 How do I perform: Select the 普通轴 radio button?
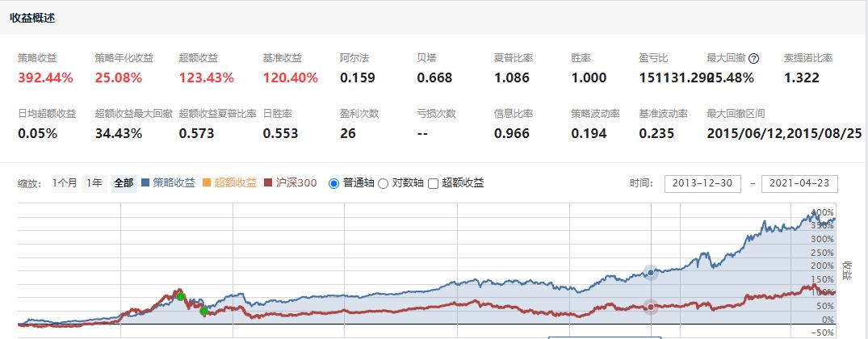[333, 183]
